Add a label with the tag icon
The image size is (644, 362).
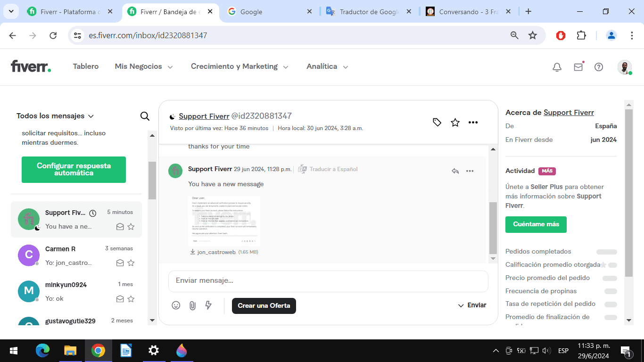[x=437, y=123]
